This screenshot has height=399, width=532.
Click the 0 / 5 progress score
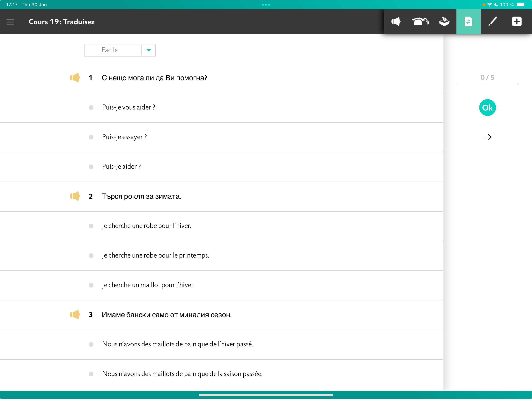[x=487, y=77]
